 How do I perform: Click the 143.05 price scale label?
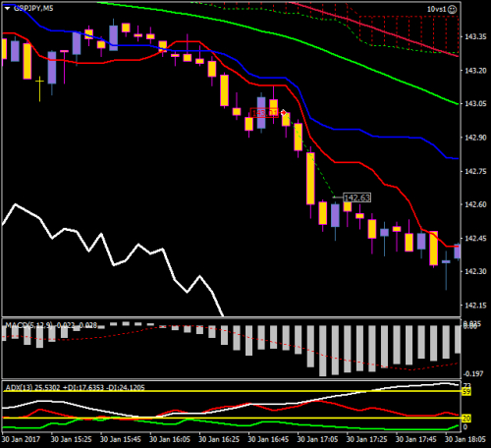(475, 104)
